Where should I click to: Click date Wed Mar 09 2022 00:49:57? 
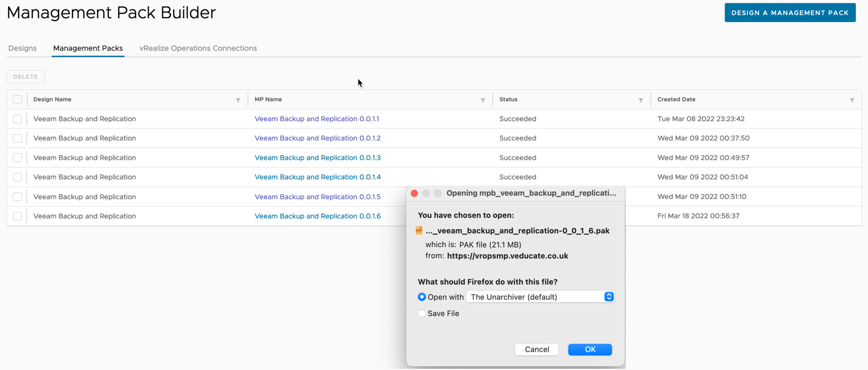703,157
